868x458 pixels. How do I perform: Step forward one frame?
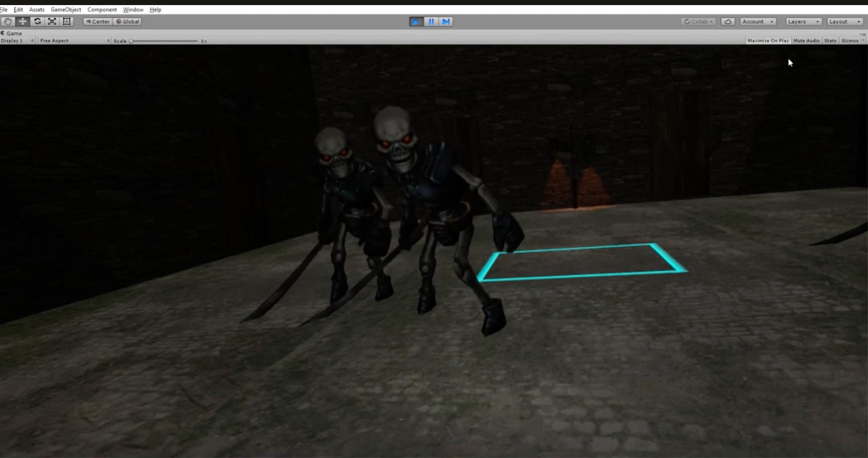[446, 22]
